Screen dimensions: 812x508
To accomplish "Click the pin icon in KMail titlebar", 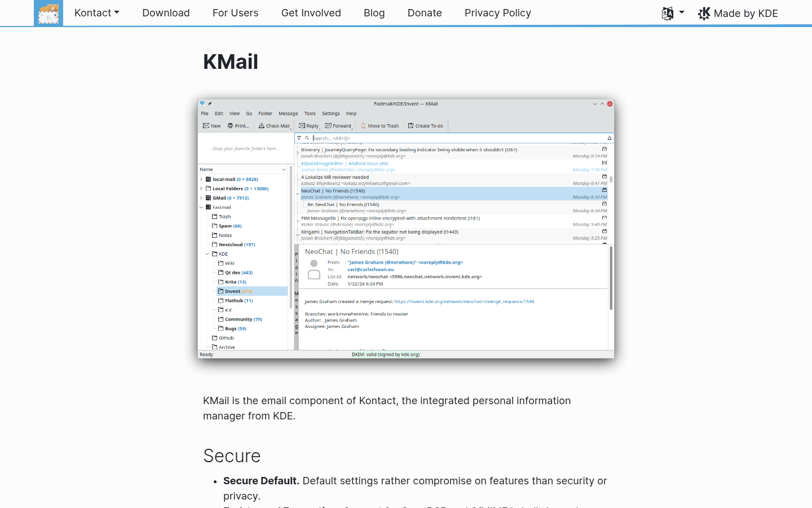I will (x=210, y=104).
